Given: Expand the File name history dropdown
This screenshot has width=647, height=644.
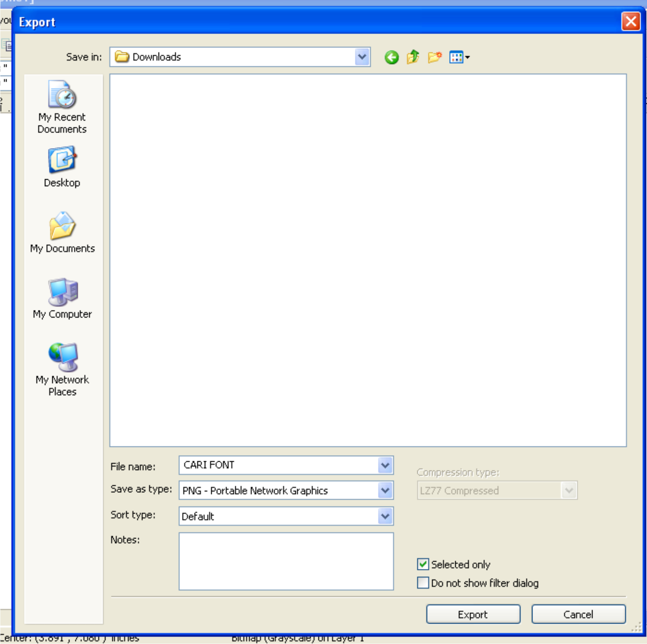Looking at the screenshot, I should click(384, 465).
